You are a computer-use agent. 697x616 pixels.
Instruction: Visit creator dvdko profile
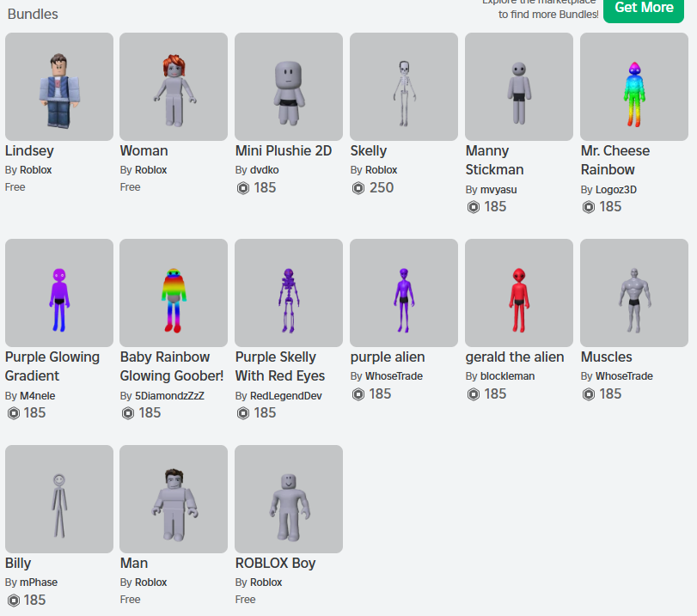pyautogui.click(x=265, y=170)
